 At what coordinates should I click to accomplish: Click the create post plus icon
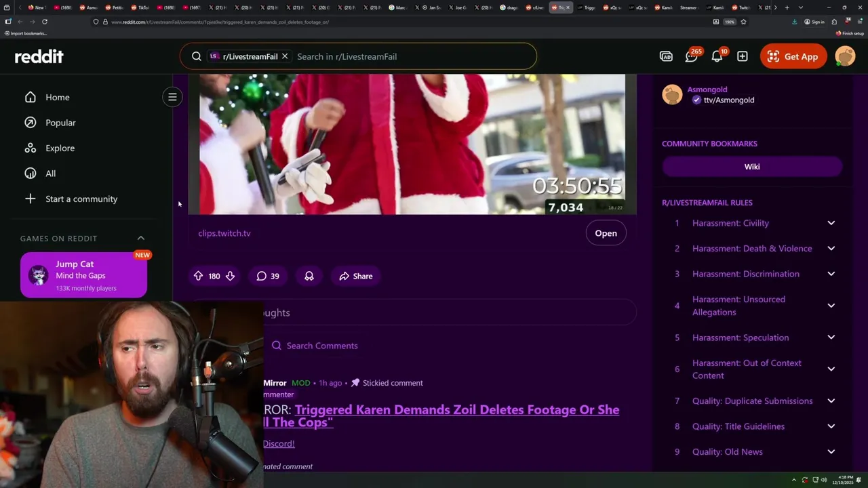(x=743, y=56)
